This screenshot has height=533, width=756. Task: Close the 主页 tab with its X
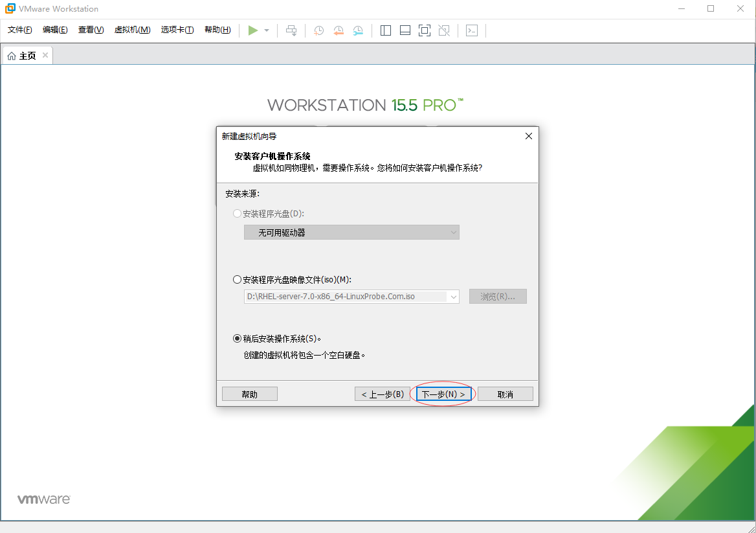(x=45, y=55)
